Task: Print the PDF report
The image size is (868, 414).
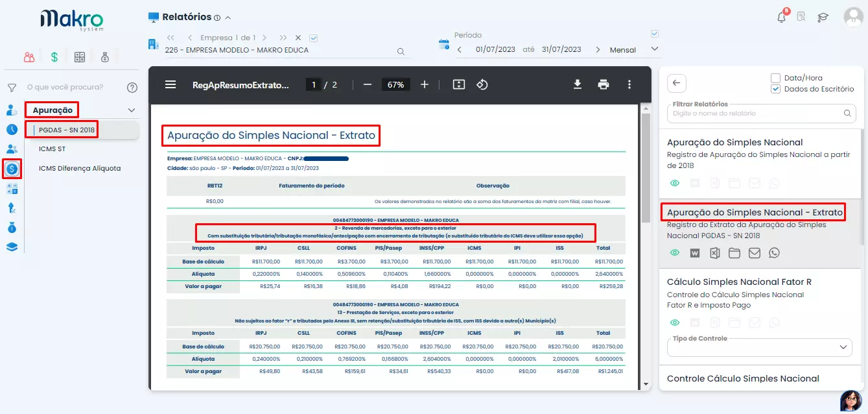Action: coord(604,84)
